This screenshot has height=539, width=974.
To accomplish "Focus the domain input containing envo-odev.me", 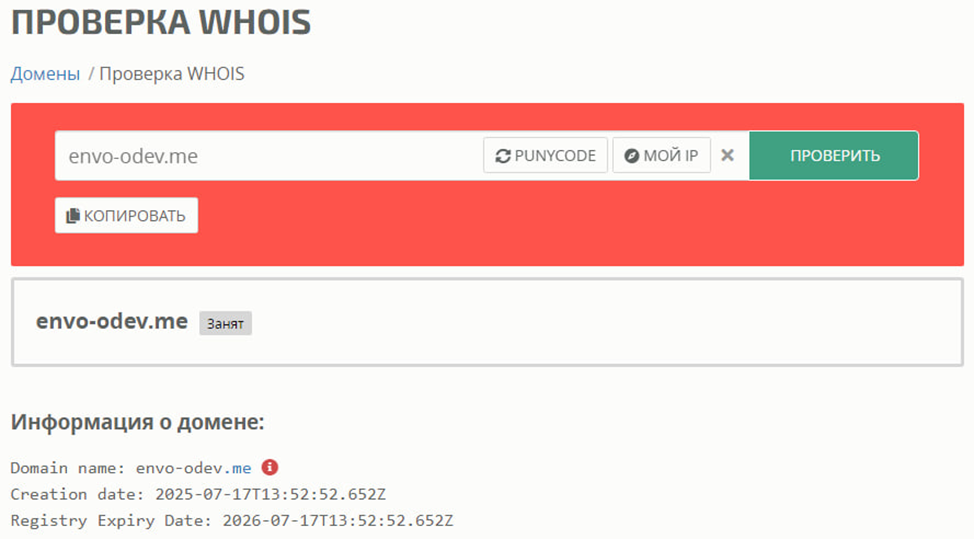I will (x=268, y=156).
